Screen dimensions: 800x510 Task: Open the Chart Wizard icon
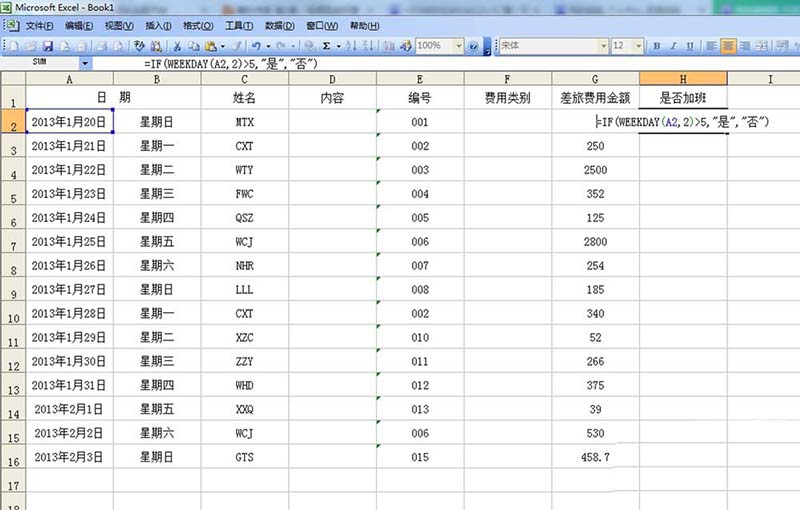389,46
